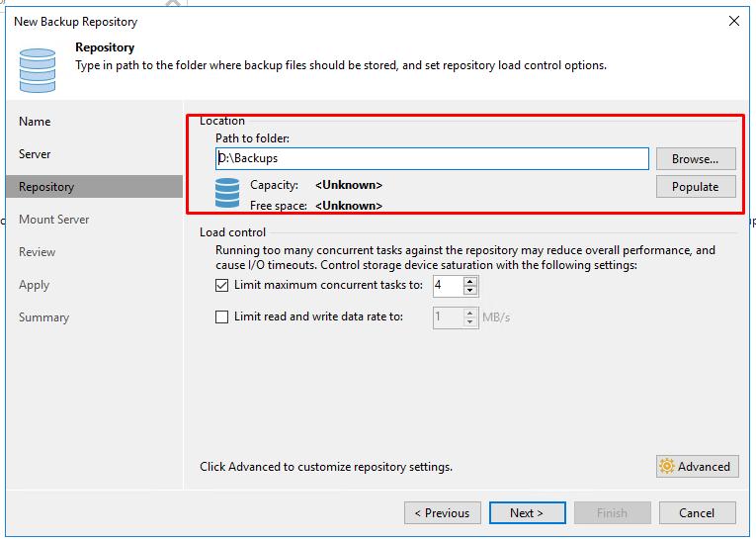This screenshot has height=541, width=756.
Task: Close the New Backup Repository dialog
Action: tap(734, 21)
